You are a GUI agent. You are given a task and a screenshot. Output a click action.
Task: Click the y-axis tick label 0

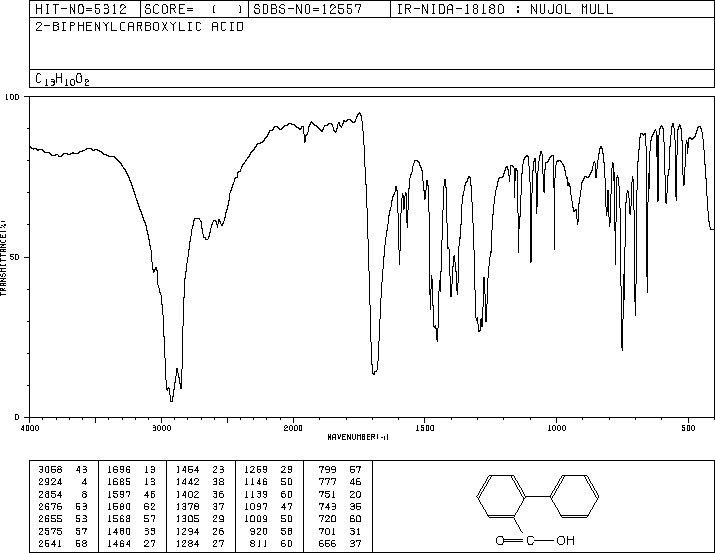pyautogui.click(x=17, y=417)
